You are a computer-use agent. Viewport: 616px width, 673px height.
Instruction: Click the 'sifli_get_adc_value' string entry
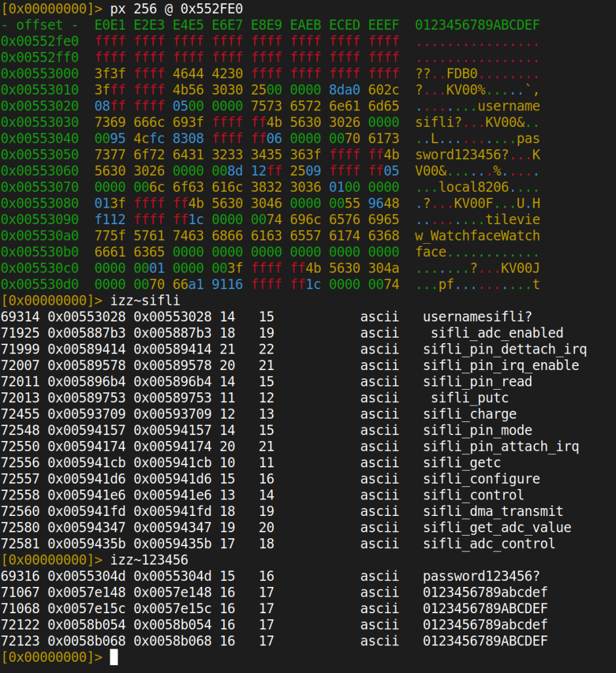496,527
